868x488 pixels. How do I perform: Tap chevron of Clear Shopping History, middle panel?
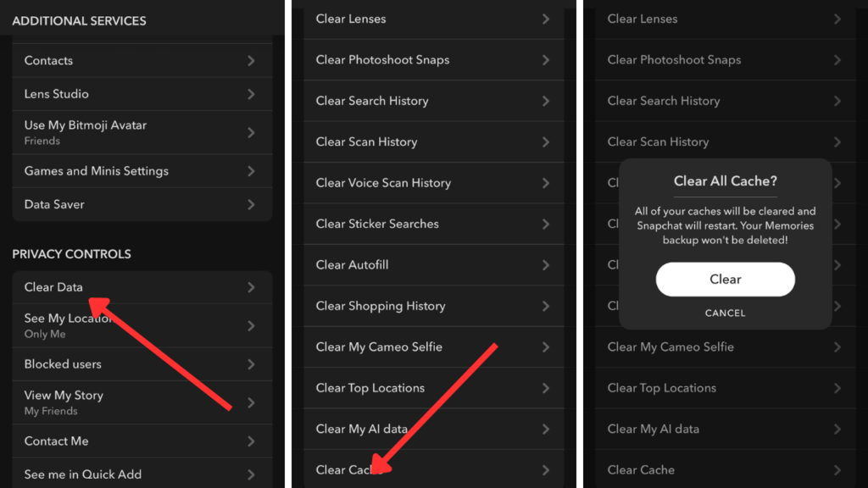click(546, 306)
